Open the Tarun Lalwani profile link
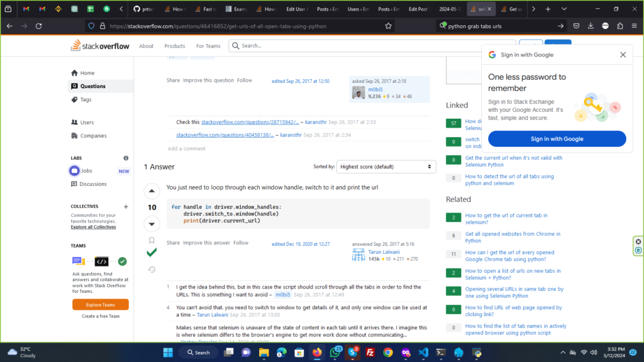Screen dimensions: 644x362 coord(384,252)
